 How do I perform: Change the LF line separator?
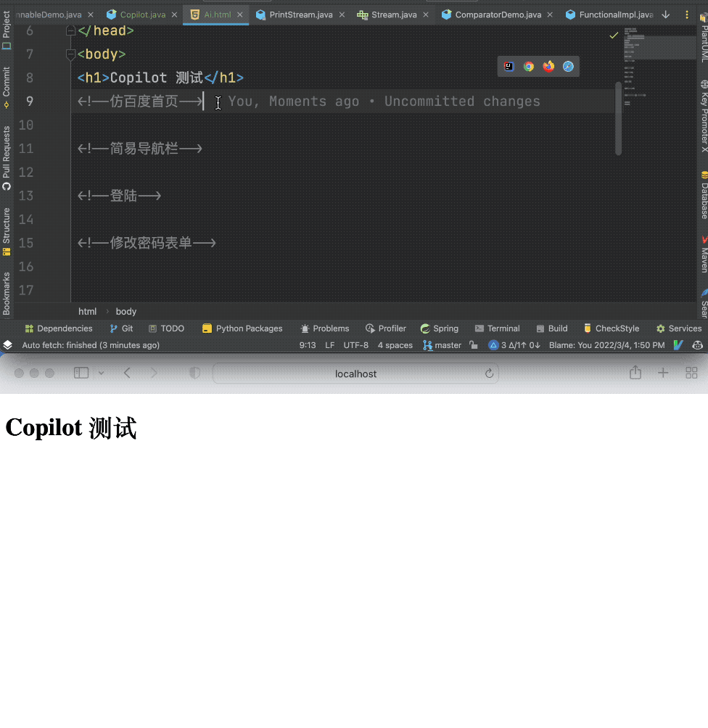pos(330,345)
